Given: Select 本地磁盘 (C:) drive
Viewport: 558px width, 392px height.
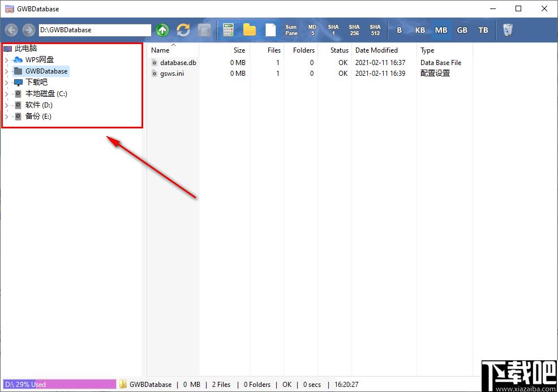Looking at the screenshot, I should click(x=46, y=94).
